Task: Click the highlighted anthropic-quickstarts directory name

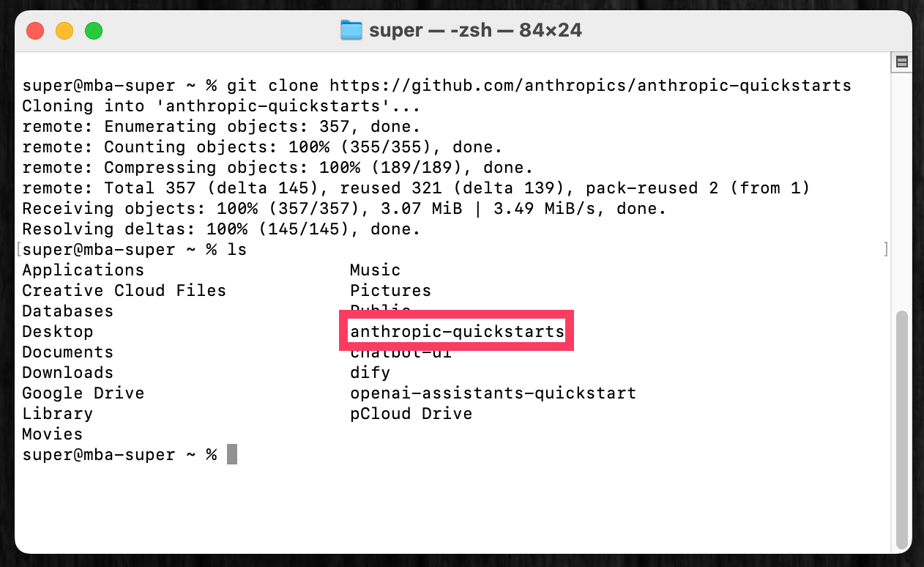Action: point(457,332)
